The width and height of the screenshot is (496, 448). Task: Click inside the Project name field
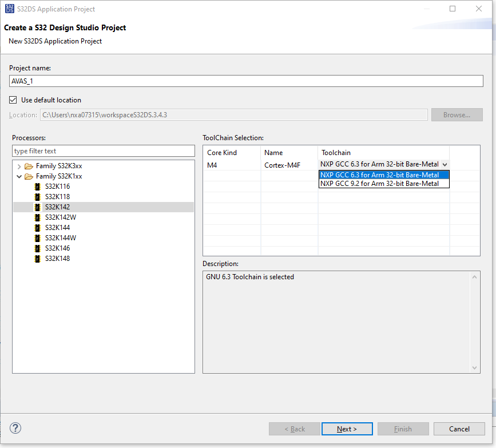pos(246,81)
